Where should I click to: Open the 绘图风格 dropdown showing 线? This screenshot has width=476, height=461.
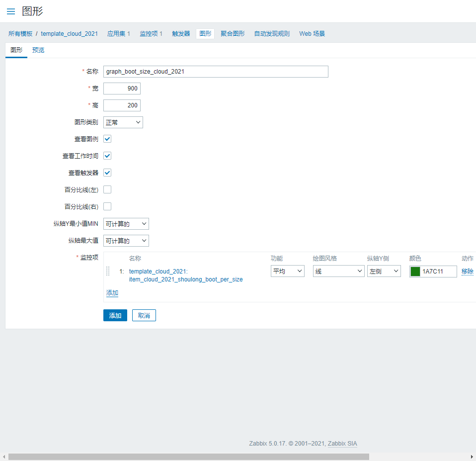338,271
